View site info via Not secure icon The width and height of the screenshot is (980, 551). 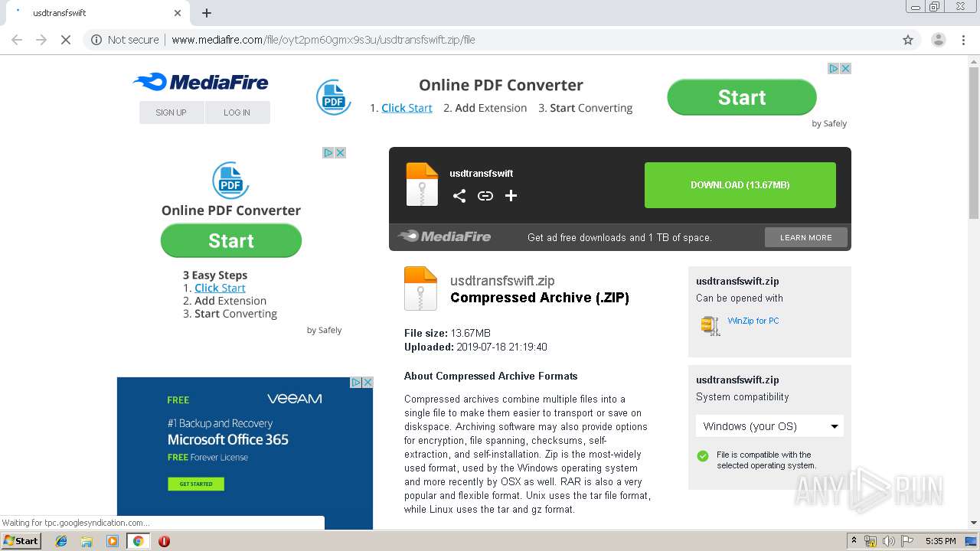point(96,40)
